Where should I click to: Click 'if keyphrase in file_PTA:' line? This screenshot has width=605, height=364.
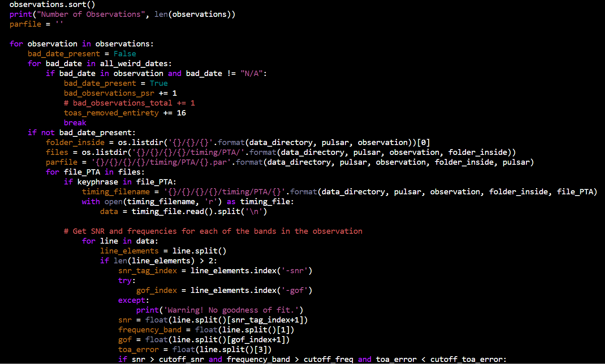(x=120, y=182)
